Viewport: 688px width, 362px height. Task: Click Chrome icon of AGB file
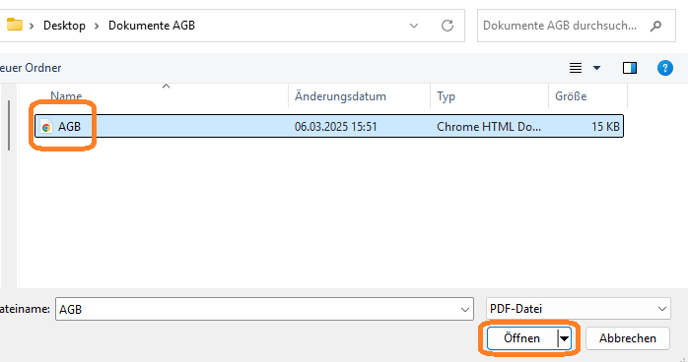[46, 127]
